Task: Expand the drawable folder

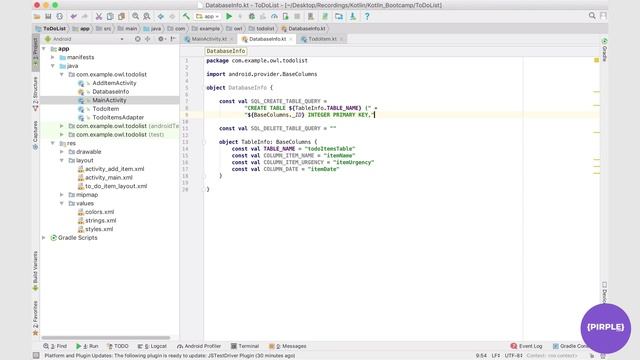Action: [62, 151]
